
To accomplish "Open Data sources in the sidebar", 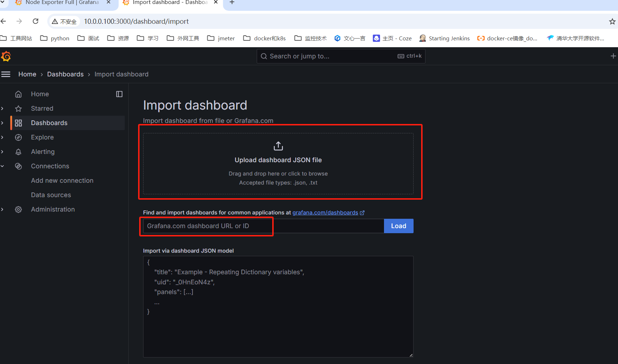I will click(51, 195).
